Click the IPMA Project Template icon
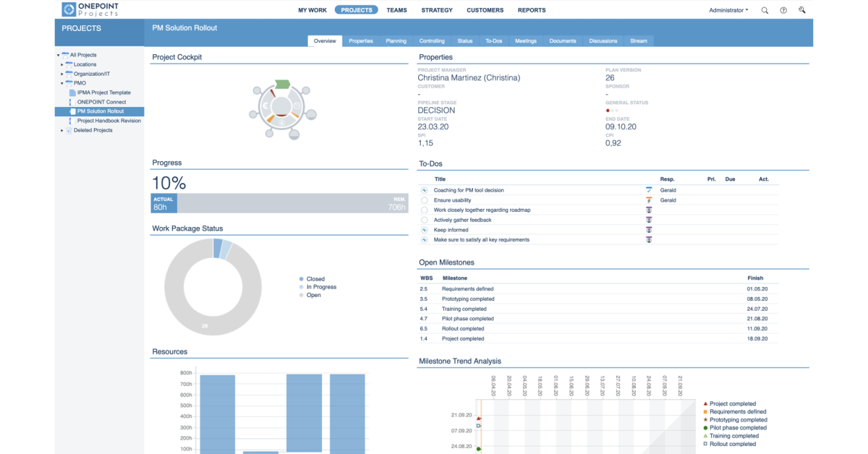Image resolution: width=868 pixels, height=454 pixels. 72,93
